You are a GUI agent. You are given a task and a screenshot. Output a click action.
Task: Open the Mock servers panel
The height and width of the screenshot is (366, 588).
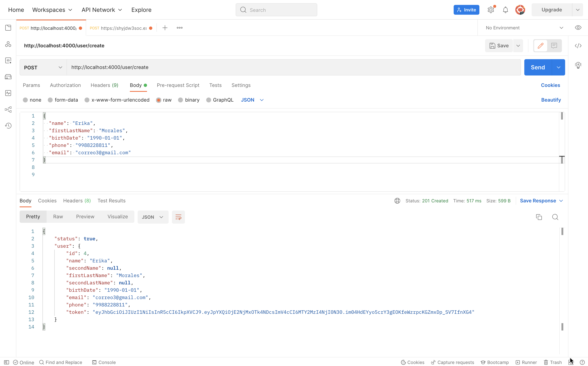point(8,77)
